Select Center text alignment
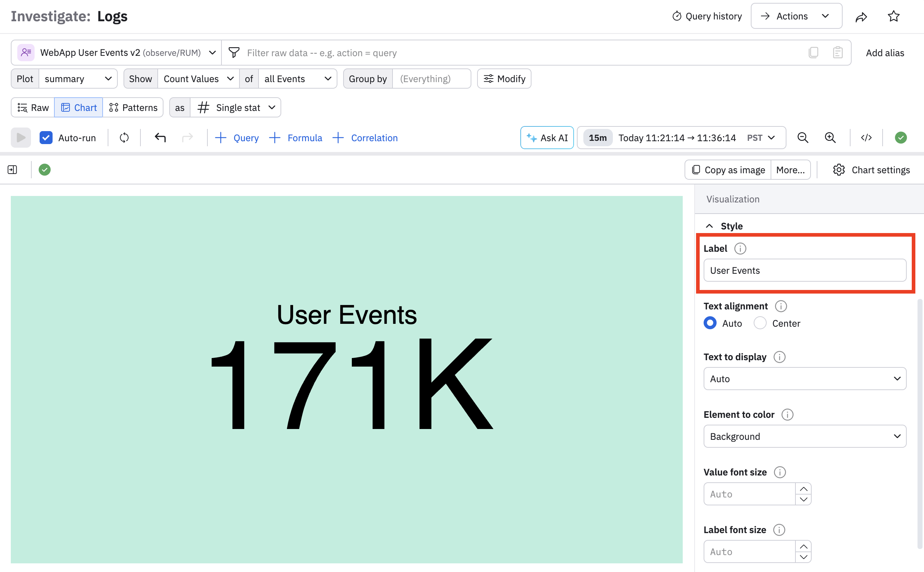Image resolution: width=924 pixels, height=572 pixels. tap(760, 323)
